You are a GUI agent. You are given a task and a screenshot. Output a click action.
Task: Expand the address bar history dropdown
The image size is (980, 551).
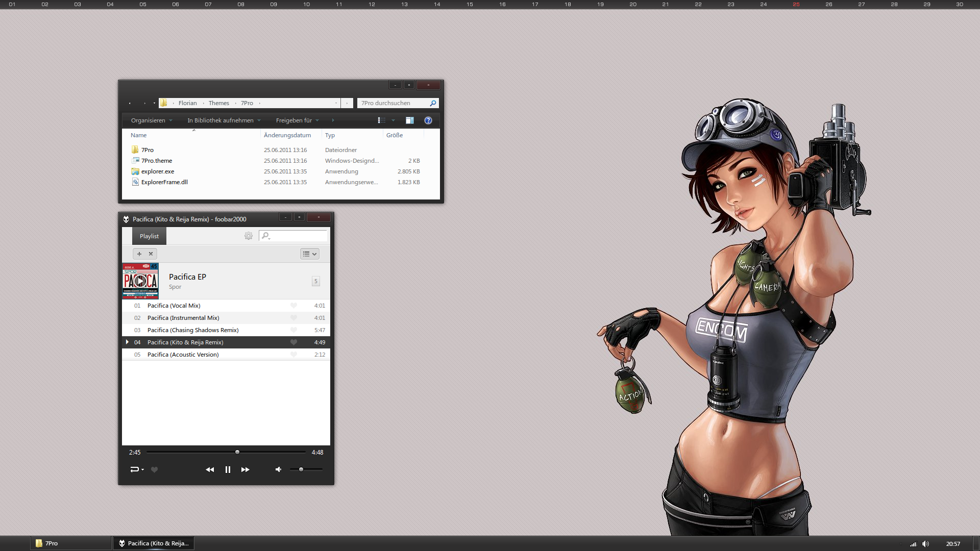coord(336,103)
